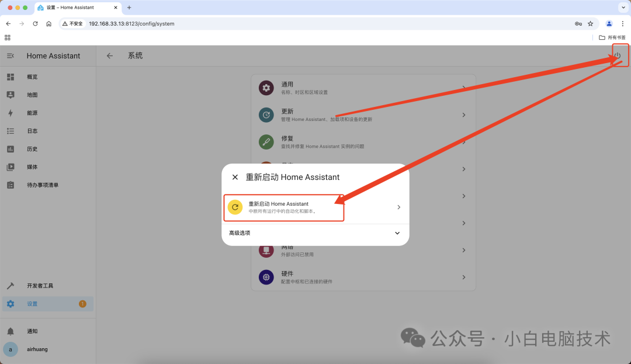Image resolution: width=631 pixels, height=364 pixels.
Task: Go back in browser history
Action: point(8,24)
